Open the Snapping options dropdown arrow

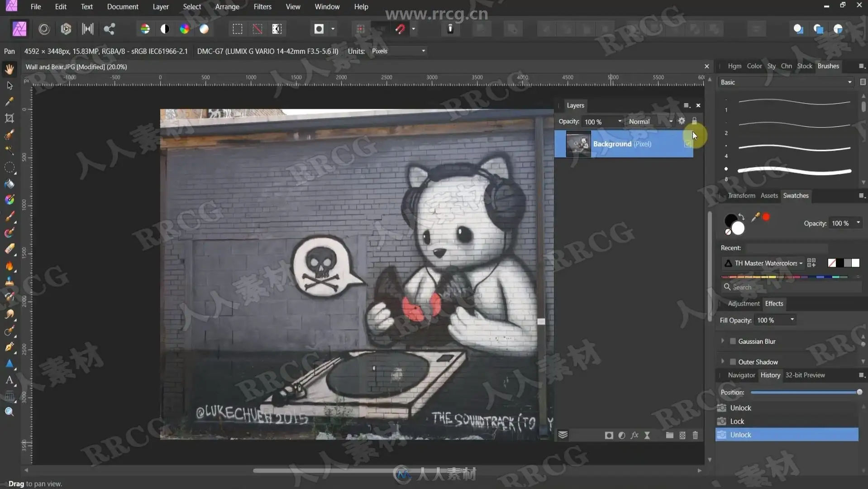pos(414,29)
